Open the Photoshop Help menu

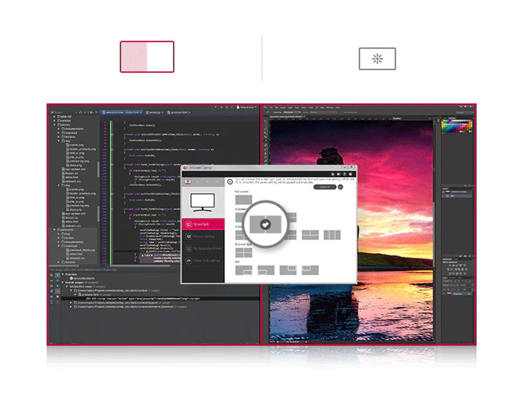coord(338,108)
